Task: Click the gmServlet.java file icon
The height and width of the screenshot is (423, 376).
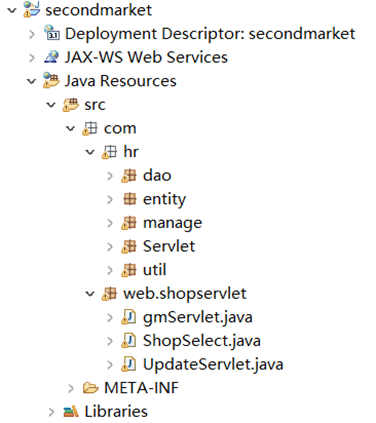Action: tap(129, 317)
